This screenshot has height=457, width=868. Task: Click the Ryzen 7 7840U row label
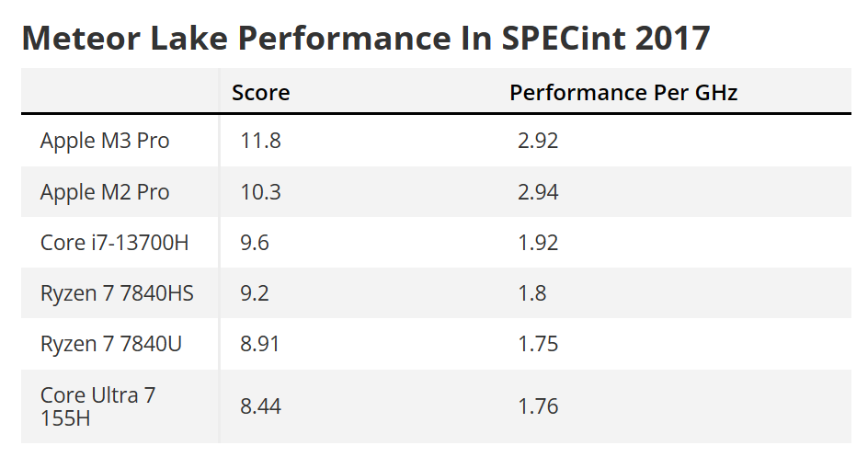111,344
